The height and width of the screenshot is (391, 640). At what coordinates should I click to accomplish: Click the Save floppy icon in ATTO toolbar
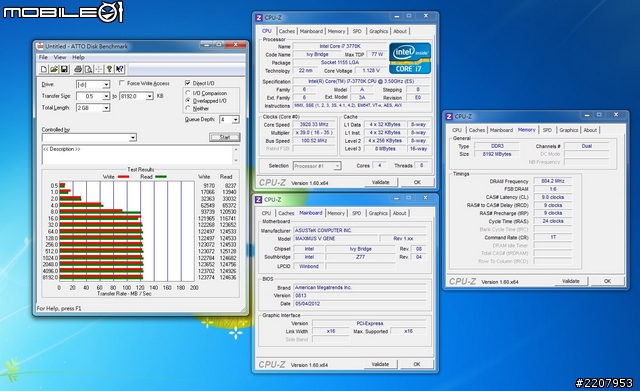point(64,69)
